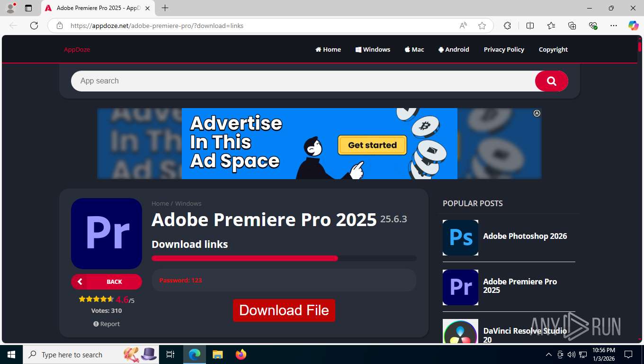Open the Android category menu
Viewport: 644px width, 364px height.
click(x=454, y=49)
